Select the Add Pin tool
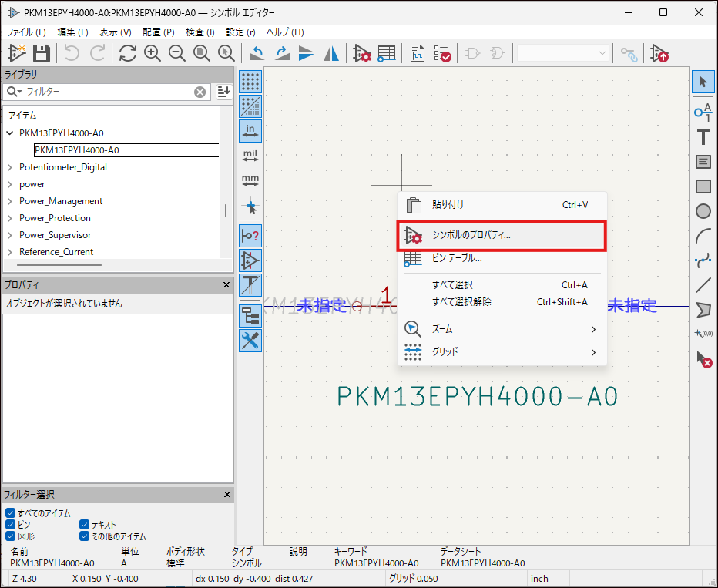This screenshot has width=718, height=588. click(703, 113)
